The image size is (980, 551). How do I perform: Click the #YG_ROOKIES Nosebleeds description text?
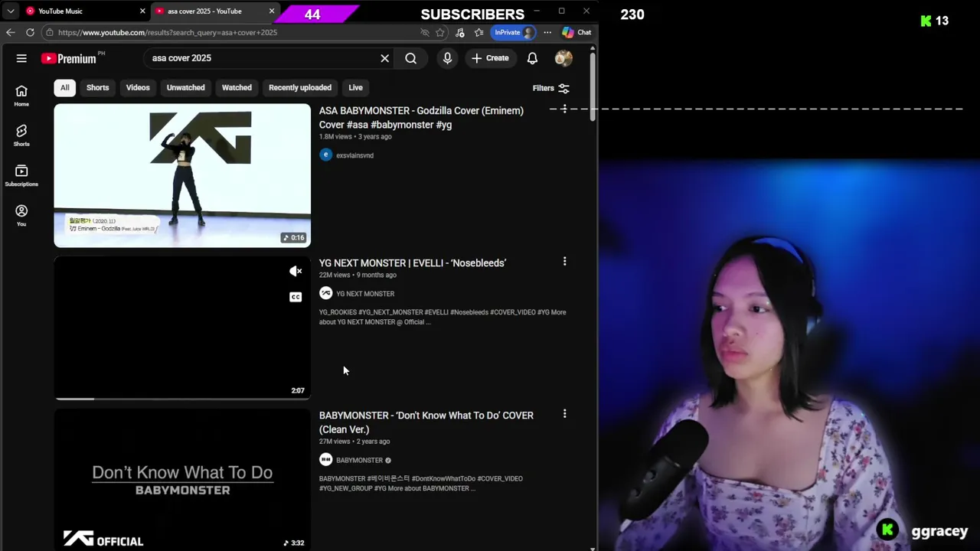(x=443, y=317)
